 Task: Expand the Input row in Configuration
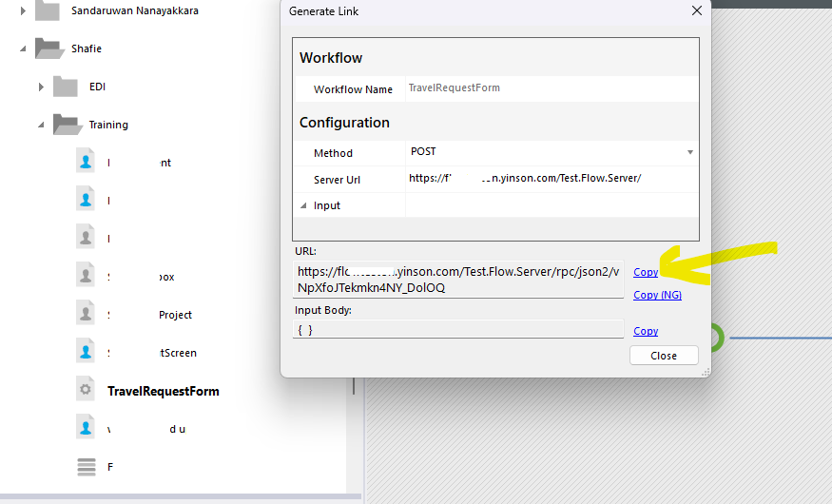tap(303, 205)
